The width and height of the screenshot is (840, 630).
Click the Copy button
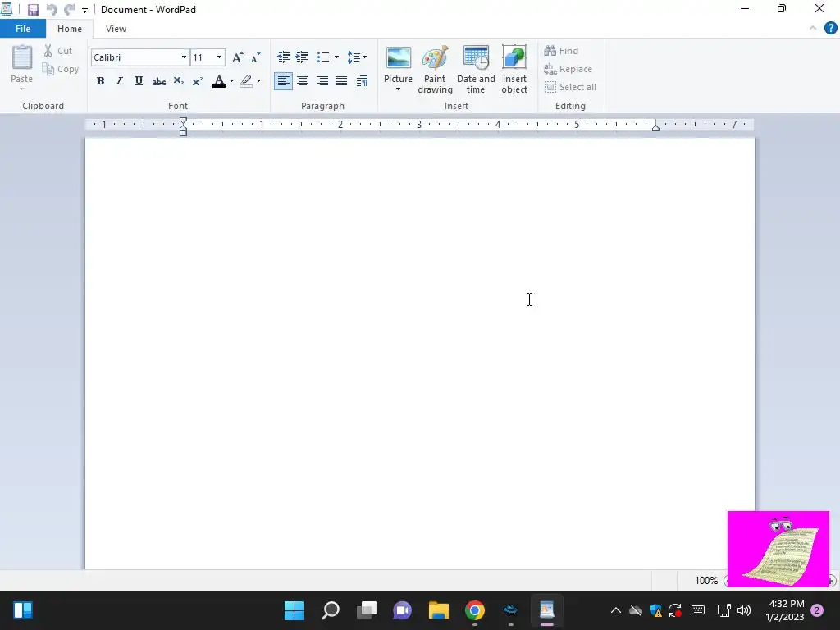[61, 69]
